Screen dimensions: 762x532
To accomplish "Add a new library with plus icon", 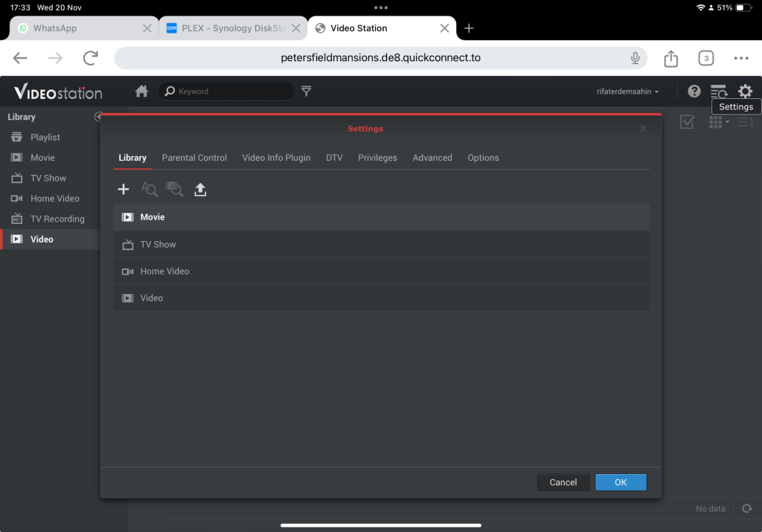I will click(124, 189).
